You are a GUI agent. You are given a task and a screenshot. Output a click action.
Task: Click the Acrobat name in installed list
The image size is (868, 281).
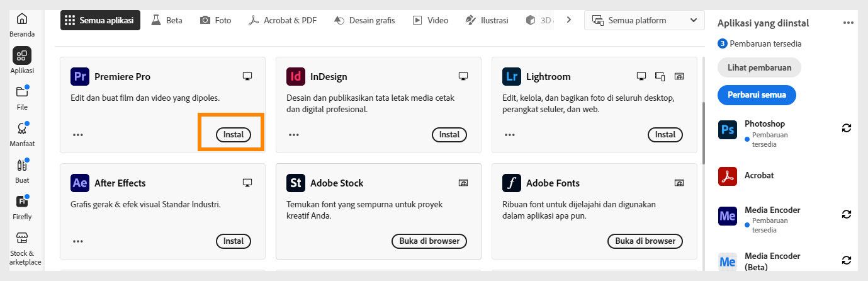coord(759,175)
